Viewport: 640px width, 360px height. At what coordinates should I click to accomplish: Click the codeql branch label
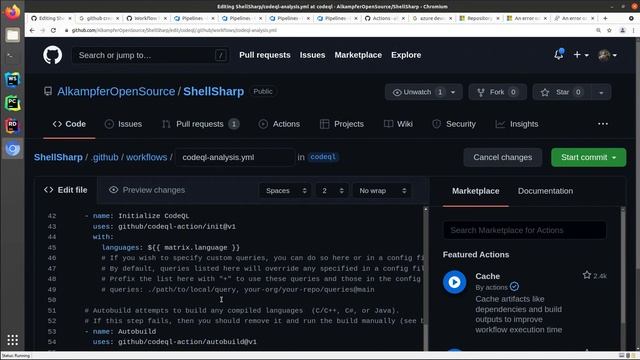coord(323,157)
